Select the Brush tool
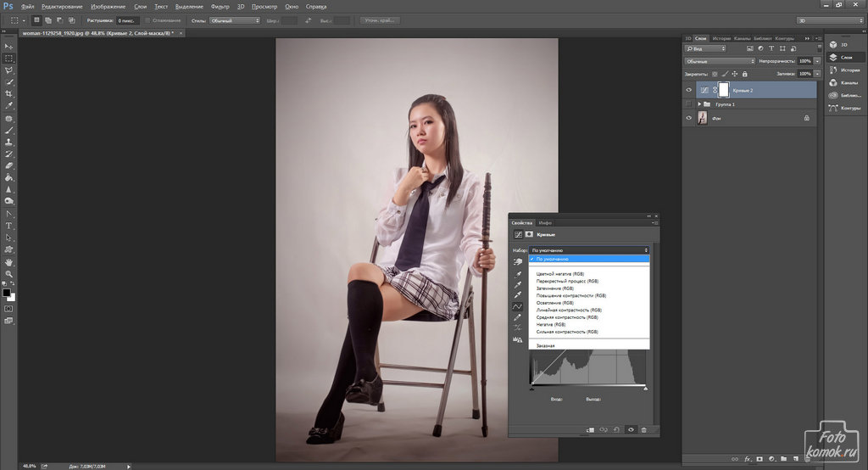Screen dimensions: 868x470 [x=8, y=131]
